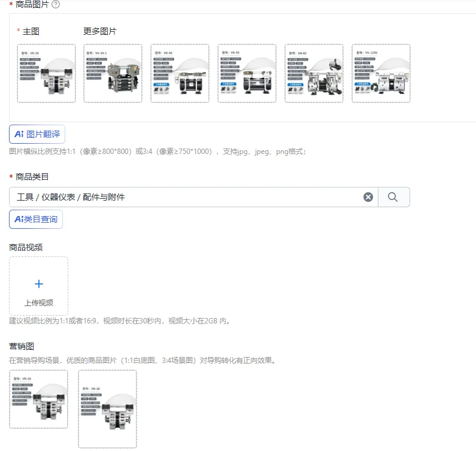Click the magnifier icon to search categories

393,197
